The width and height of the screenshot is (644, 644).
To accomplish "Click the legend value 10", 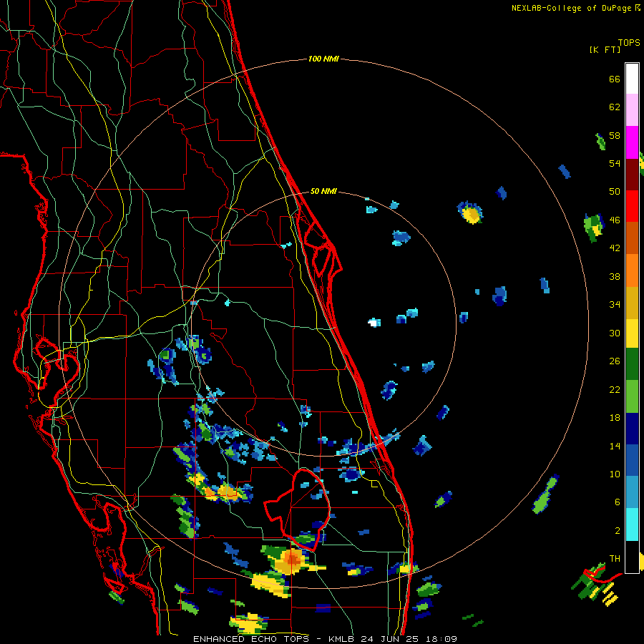I will [x=615, y=474].
